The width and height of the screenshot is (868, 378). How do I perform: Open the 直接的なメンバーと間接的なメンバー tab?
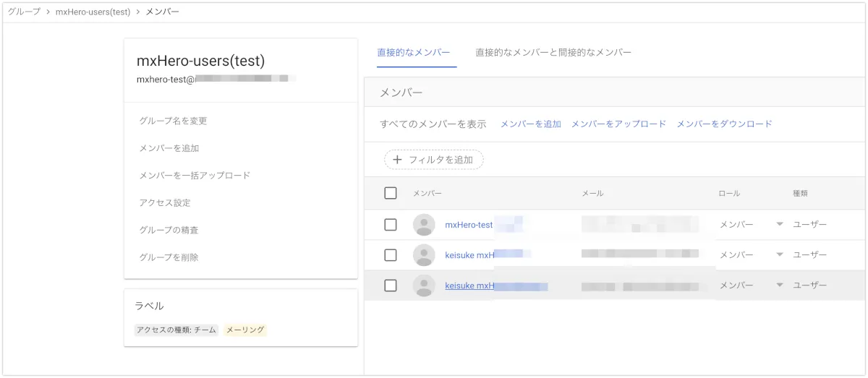tap(553, 53)
